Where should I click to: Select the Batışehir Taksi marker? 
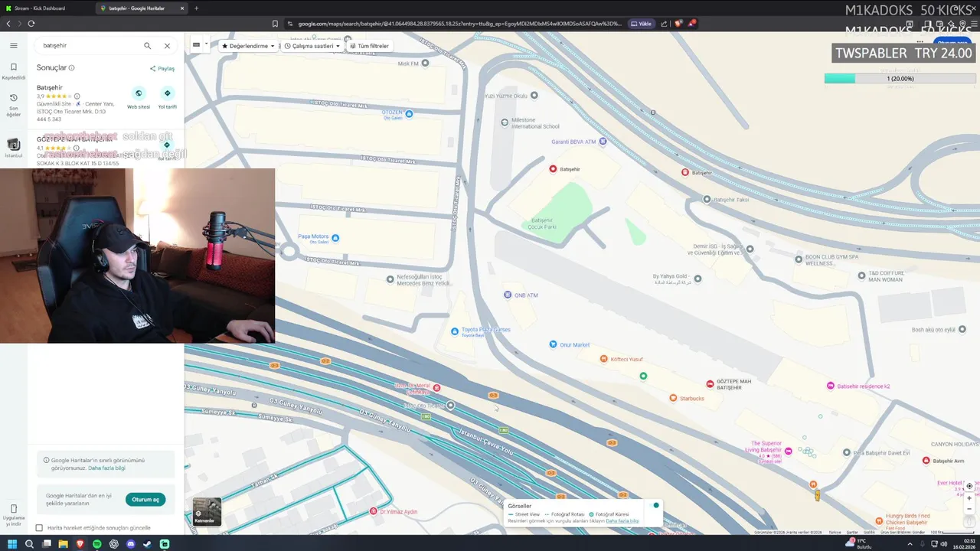coord(707,199)
